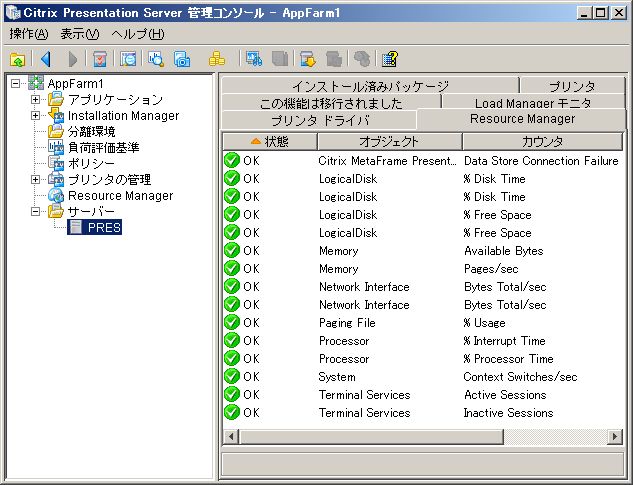
Task: Click the scrollbar right arrow
Action: point(615,436)
